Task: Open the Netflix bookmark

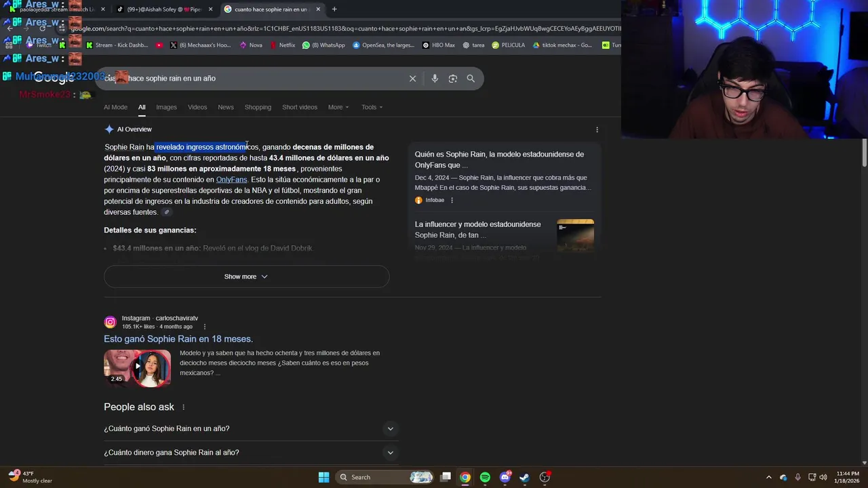Action: [x=282, y=45]
